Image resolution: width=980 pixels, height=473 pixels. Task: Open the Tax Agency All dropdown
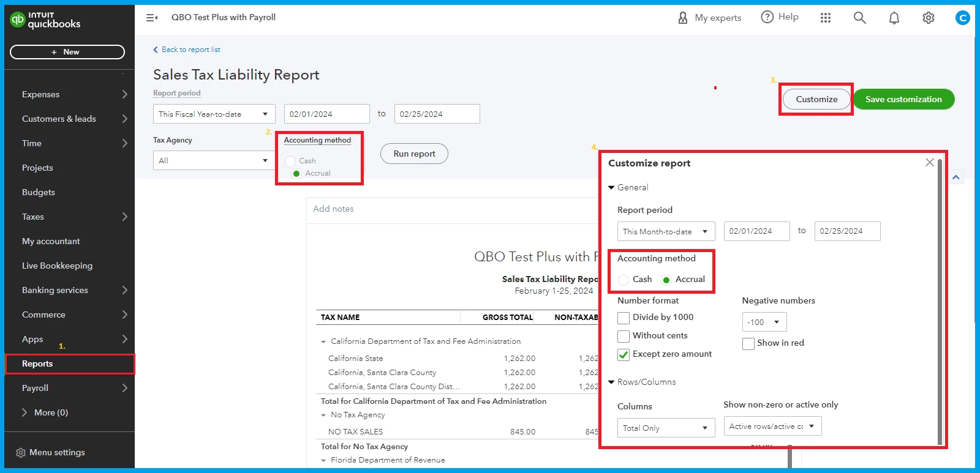click(x=214, y=160)
